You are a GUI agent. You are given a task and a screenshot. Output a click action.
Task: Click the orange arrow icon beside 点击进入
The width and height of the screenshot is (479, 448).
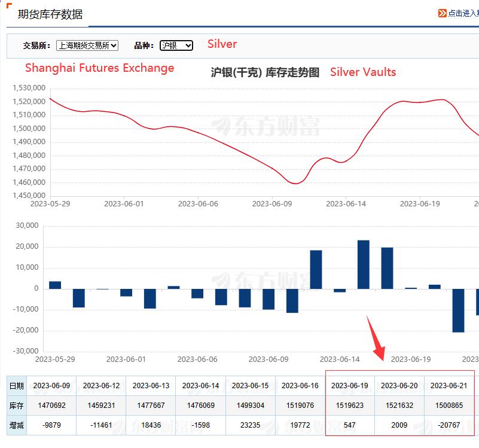[x=442, y=13]
